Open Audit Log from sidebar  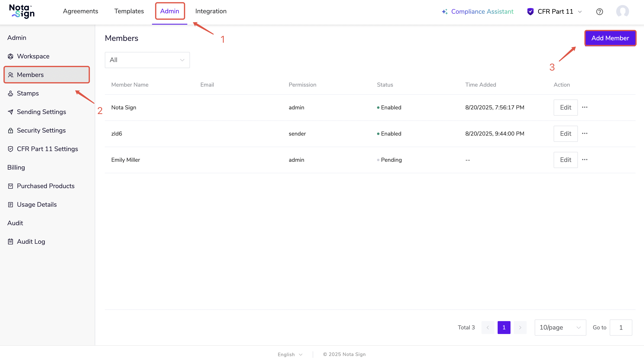(31, 242)
